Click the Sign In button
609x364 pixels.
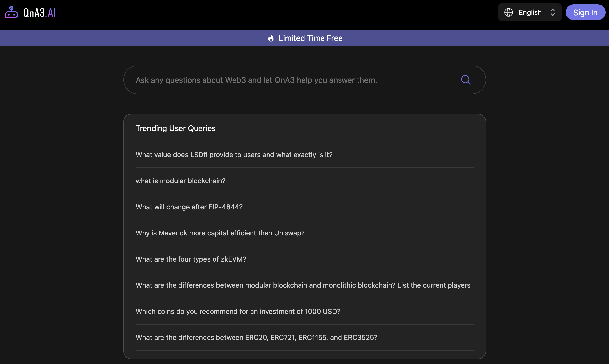(585, 12)
